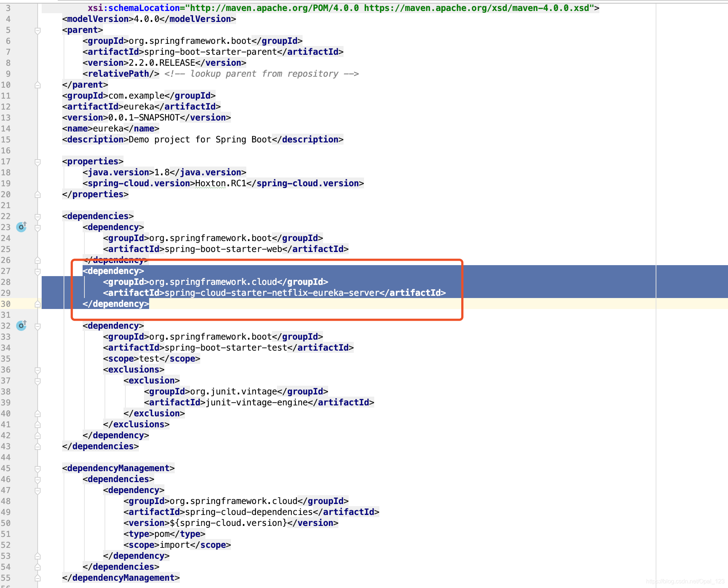Click org.springframework.cloud groupId on line 28
Screen dimensions: 728x588
tap(213, 282)
